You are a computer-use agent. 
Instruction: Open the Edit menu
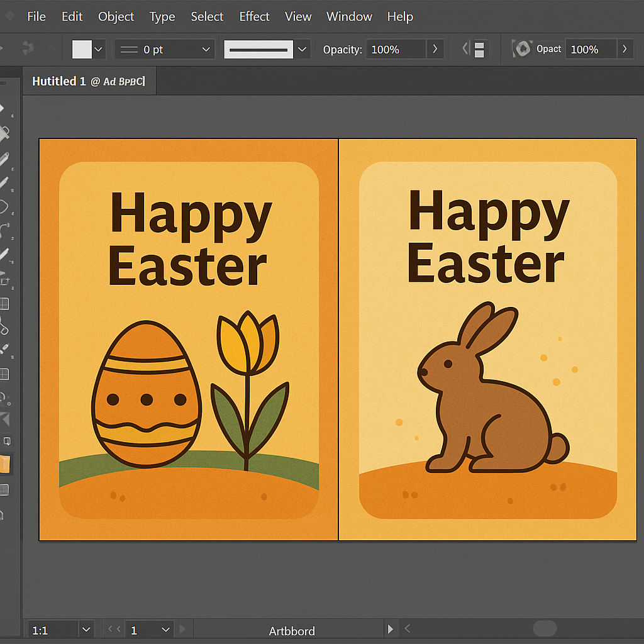72,16
